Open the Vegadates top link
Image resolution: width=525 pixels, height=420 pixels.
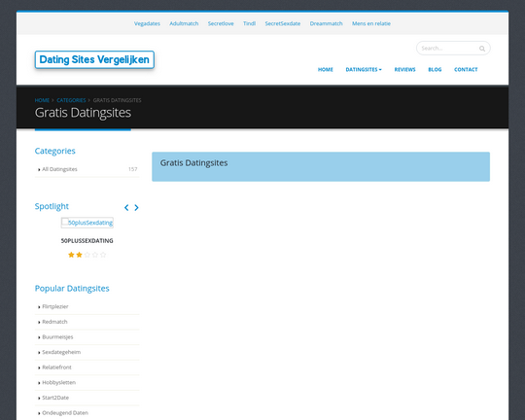click(x=147, y=23)
